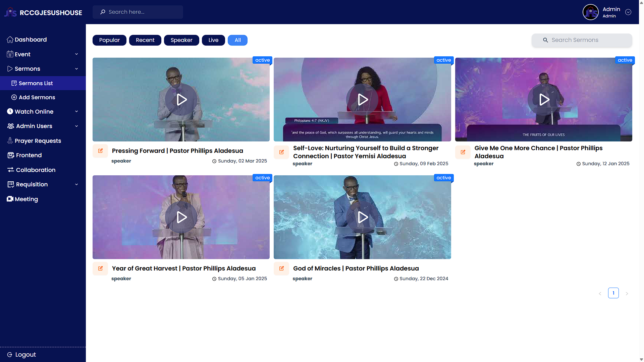644x362 pixels.
Task: Click the edit icon on God of Miracles sermon
Action: [x=281, y=268]
